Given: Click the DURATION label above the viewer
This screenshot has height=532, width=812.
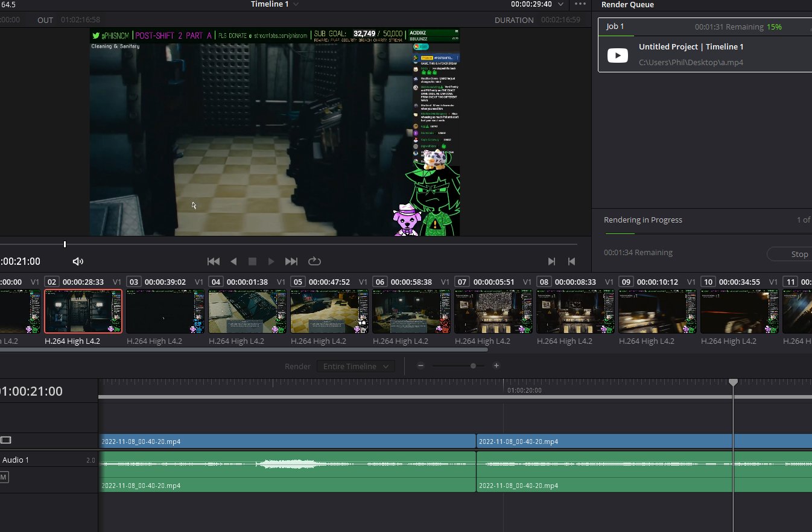Looking at the screenshot, I should tap(514, 20).
